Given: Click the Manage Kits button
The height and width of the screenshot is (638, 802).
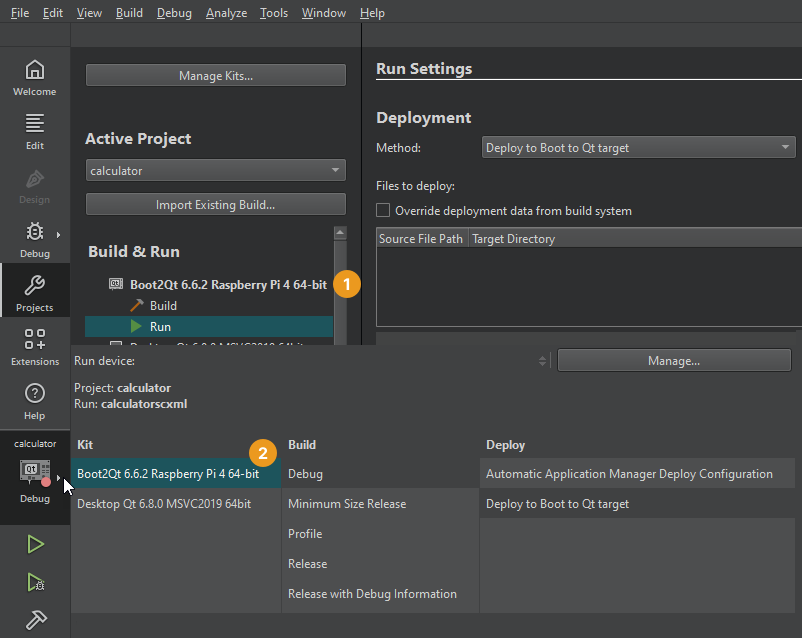Looking at the screenshot, I should pos(215,76).
